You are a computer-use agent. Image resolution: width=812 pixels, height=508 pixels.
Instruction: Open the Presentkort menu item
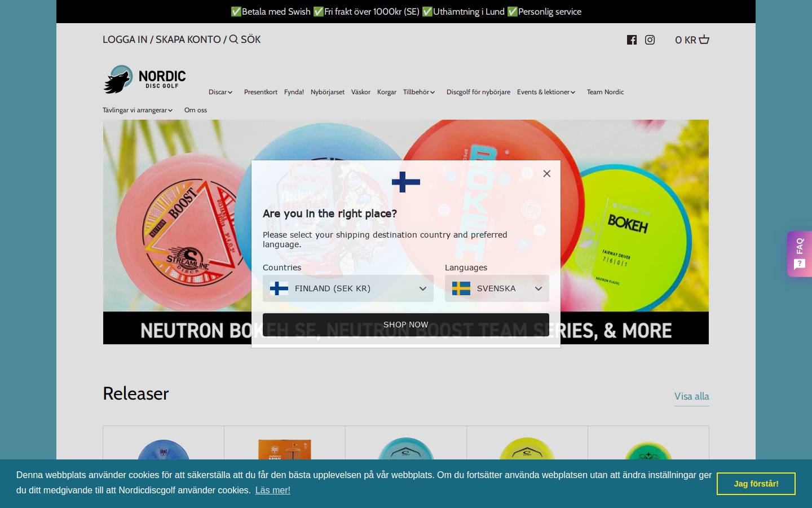point(261,92)
